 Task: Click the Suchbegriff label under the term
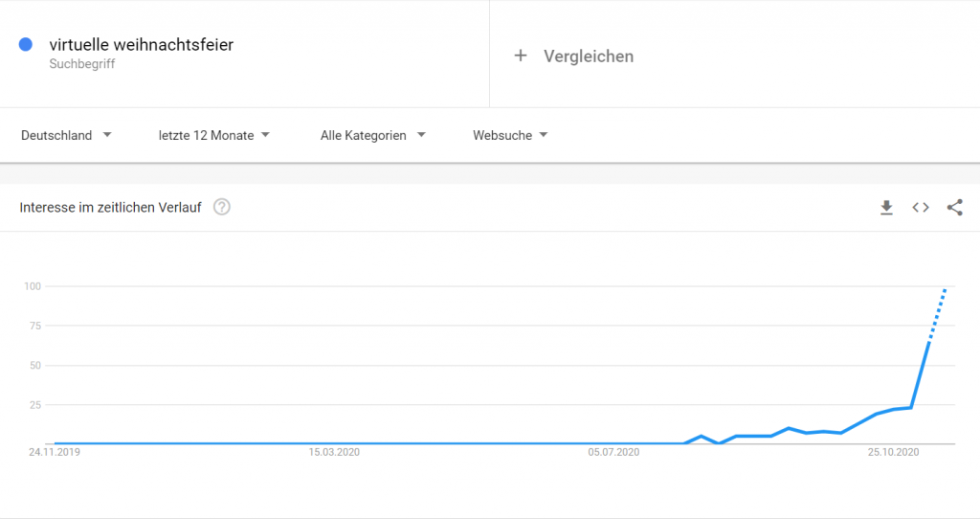[x=82, y=64]
